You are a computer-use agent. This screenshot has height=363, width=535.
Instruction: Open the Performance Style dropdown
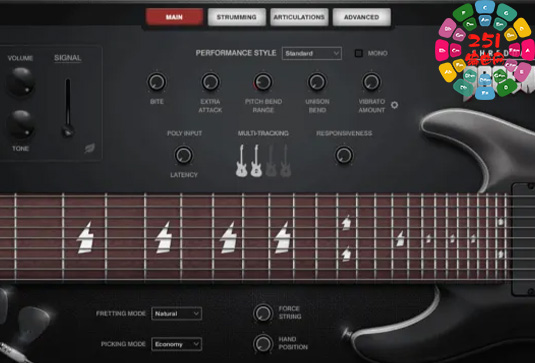pos(312,53)
